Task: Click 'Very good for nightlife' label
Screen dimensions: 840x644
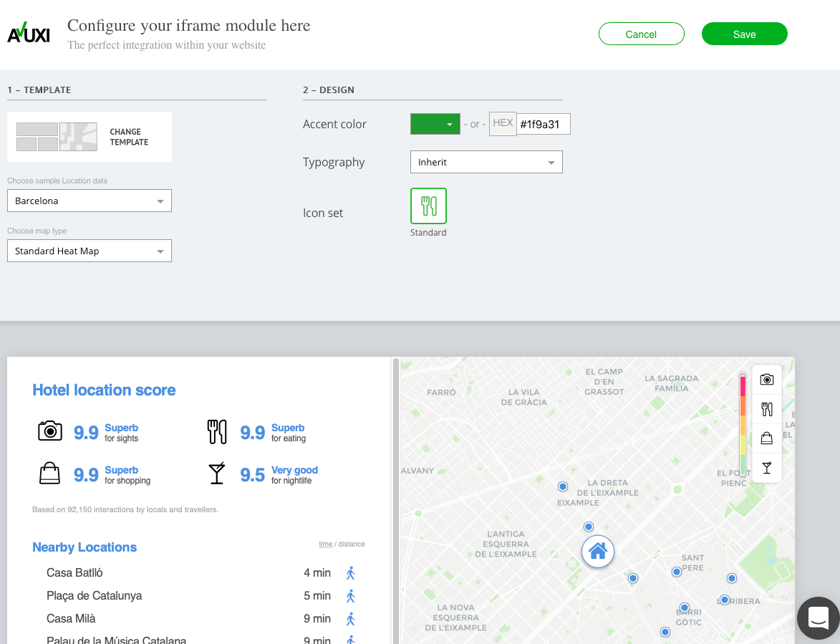Action: coord(294,475)
